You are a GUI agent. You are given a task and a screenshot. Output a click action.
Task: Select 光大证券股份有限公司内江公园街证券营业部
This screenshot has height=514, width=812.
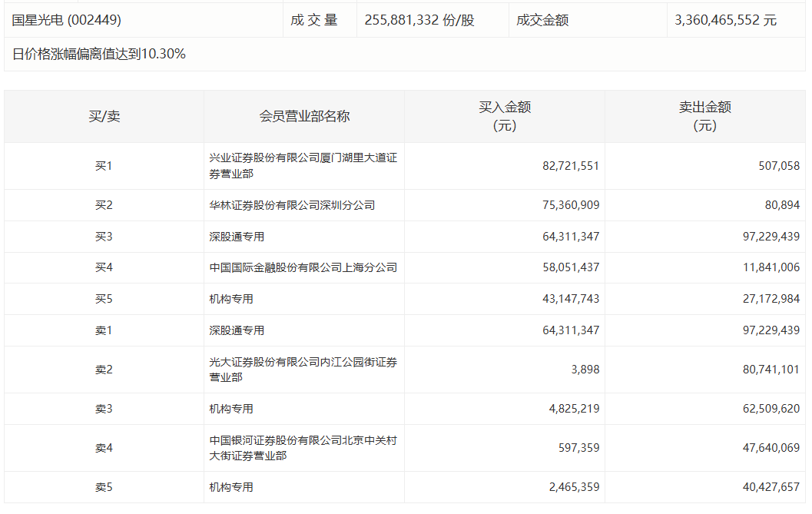pos(303,370)
